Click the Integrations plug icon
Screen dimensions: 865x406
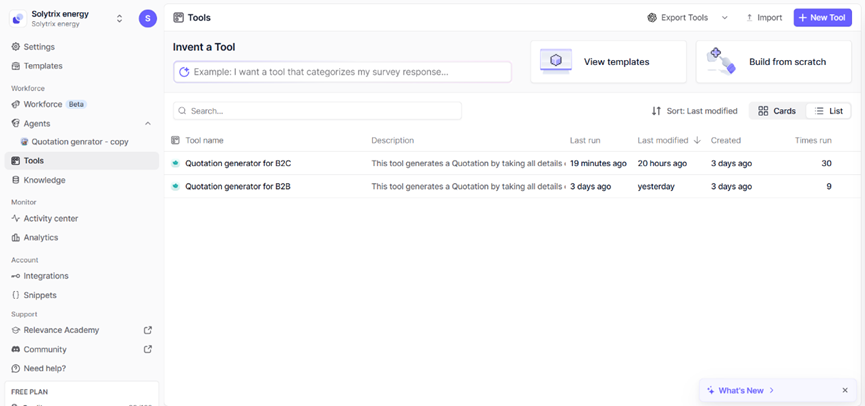point(16,276)
